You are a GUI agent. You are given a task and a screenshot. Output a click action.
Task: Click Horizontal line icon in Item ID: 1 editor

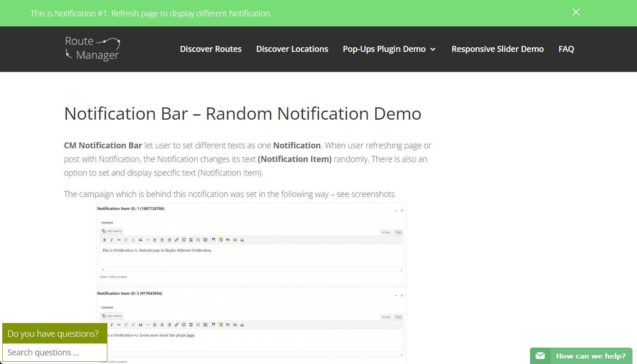148,240
